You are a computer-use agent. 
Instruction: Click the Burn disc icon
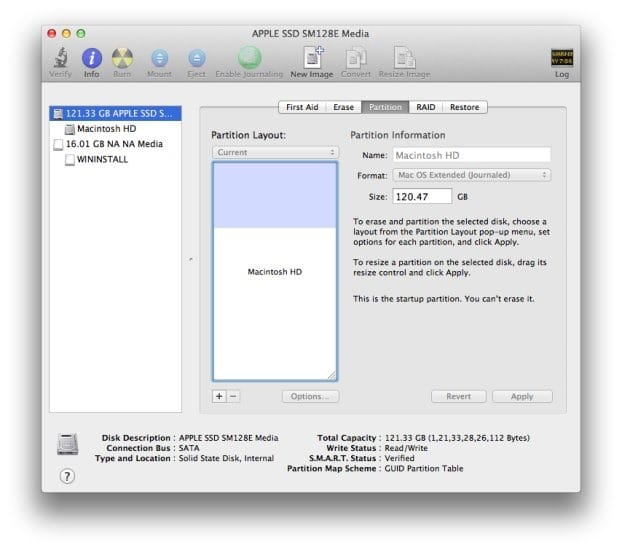coord(122,59)
